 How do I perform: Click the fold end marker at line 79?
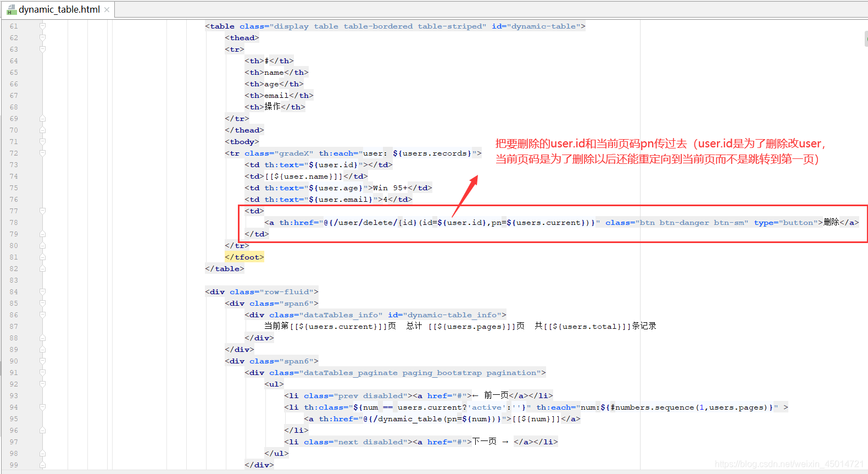[42, 234]
